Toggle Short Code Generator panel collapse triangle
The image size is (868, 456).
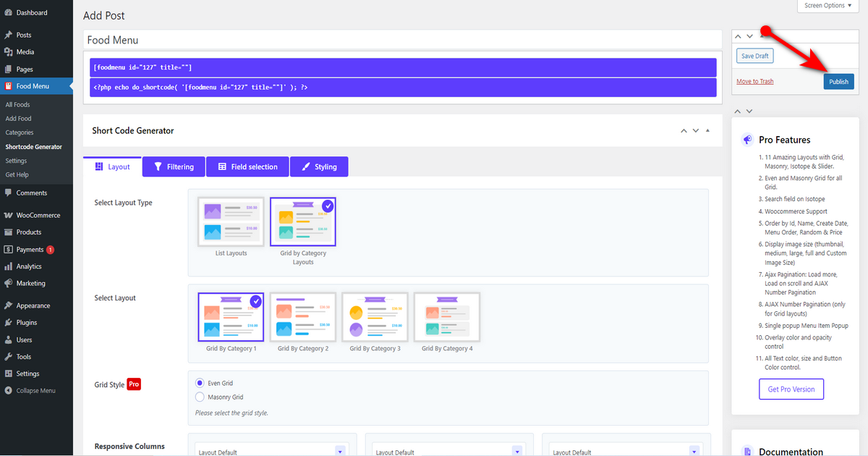pyautogui.click(x=707, y=131)
